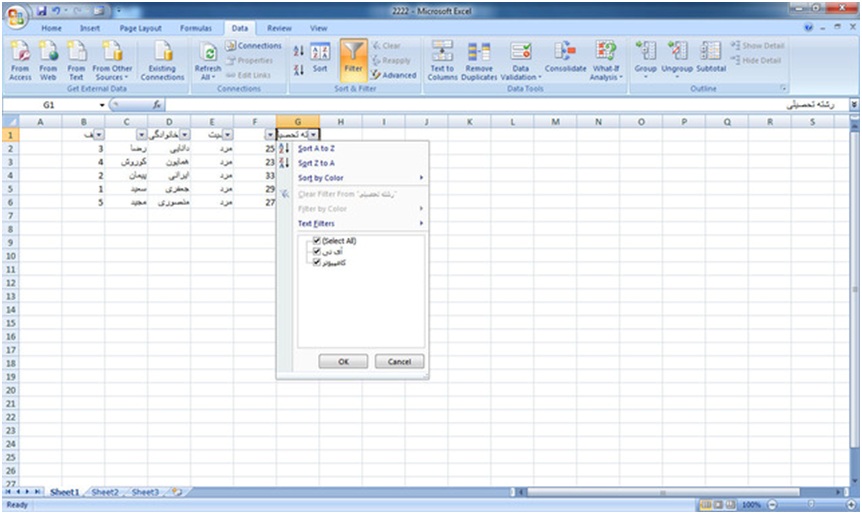Viewport: 862px width, 514px height.
Task: Uncheck the second filter list checkbox
Action: [317, 252]
